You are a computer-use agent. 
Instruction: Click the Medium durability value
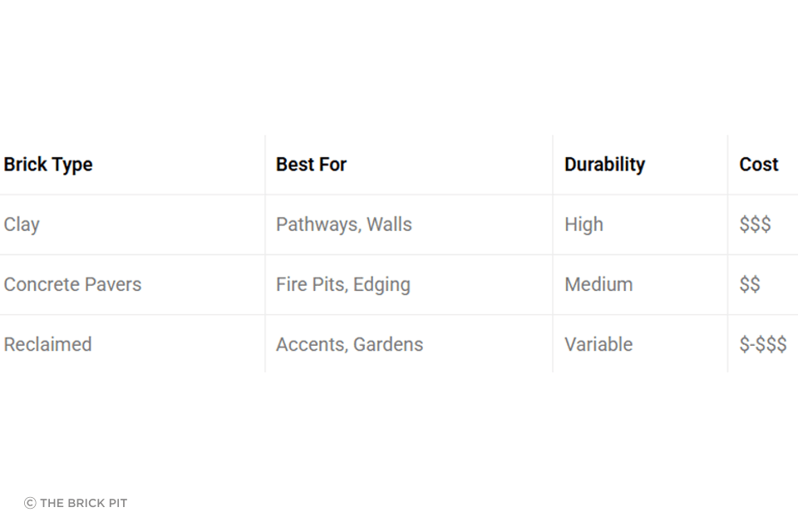598,284
